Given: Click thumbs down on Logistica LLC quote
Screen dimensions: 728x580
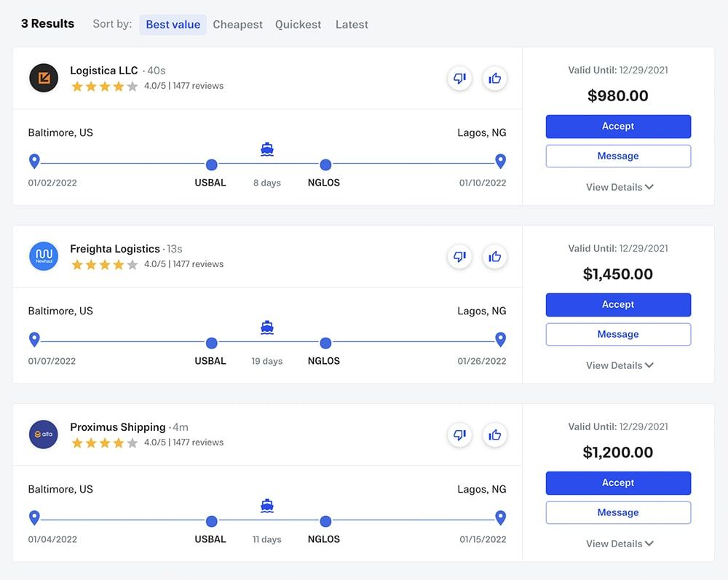Looking at the screenshot, I should (x=459, y=79).
